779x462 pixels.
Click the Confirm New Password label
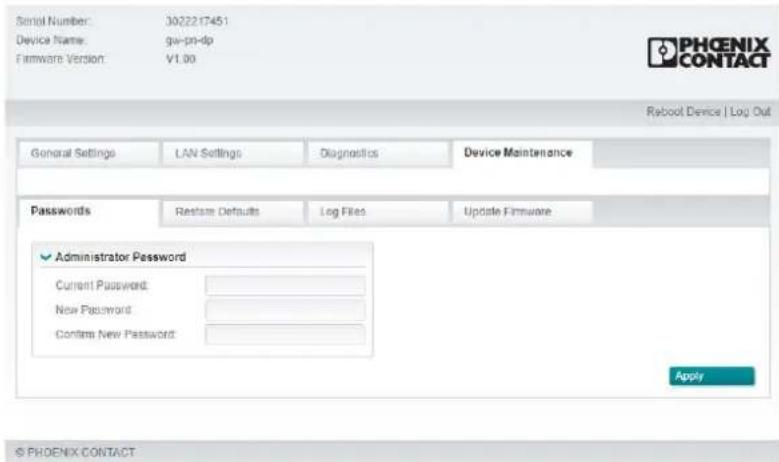point(115,334)
